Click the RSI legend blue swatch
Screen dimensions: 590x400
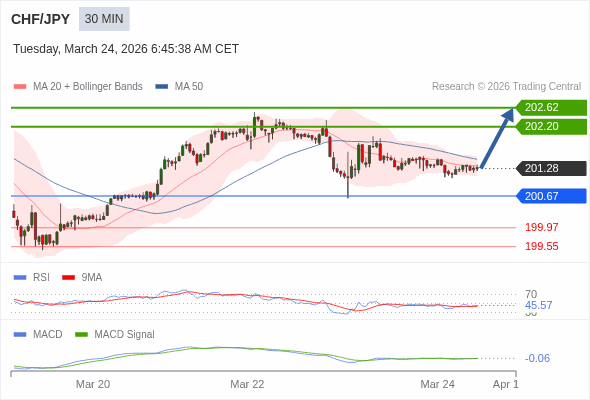point(20,278)
